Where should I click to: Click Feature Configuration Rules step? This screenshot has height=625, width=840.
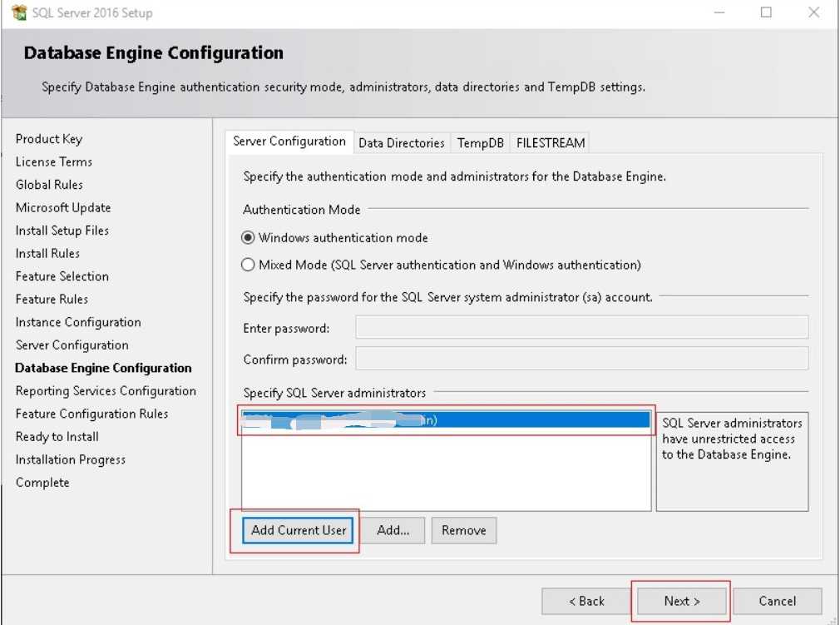click(x=91, y=414)
